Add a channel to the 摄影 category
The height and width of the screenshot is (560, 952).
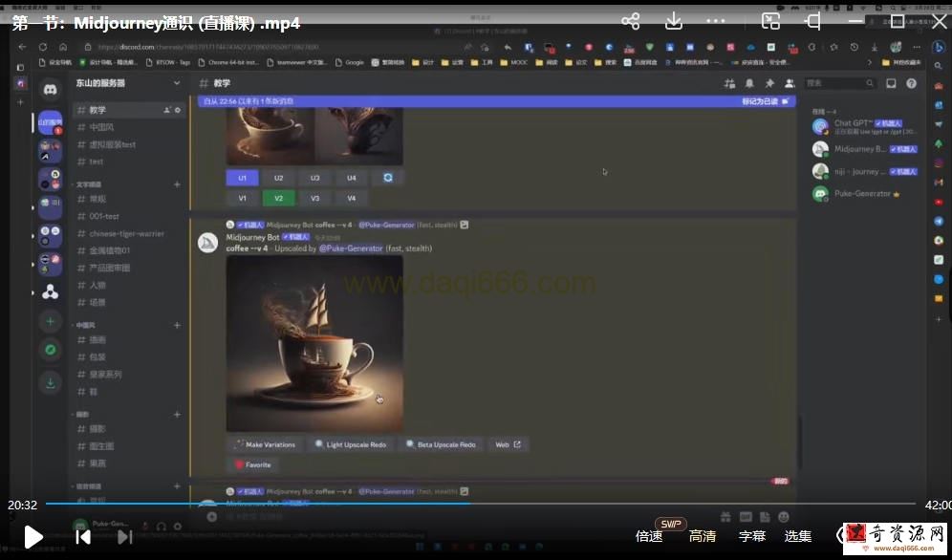click(x=177, y=415)
